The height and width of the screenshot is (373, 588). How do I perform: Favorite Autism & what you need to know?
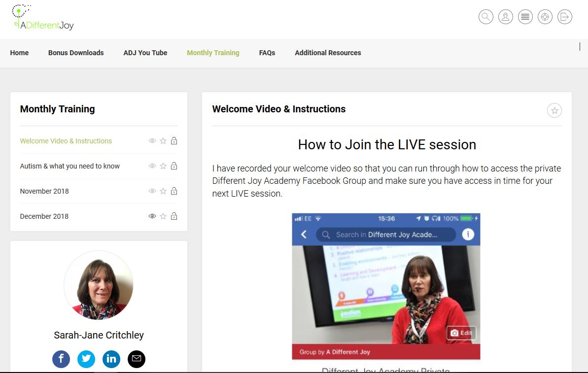[163, 166]
